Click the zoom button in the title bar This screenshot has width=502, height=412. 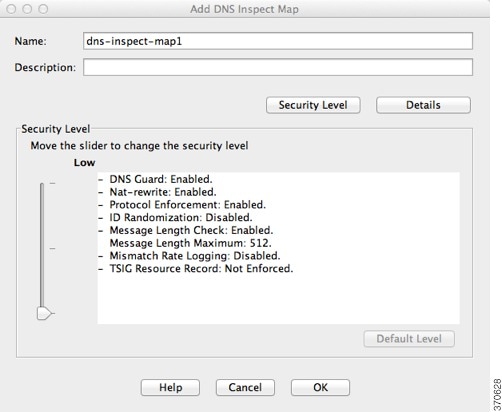click(x=43, y=9)
